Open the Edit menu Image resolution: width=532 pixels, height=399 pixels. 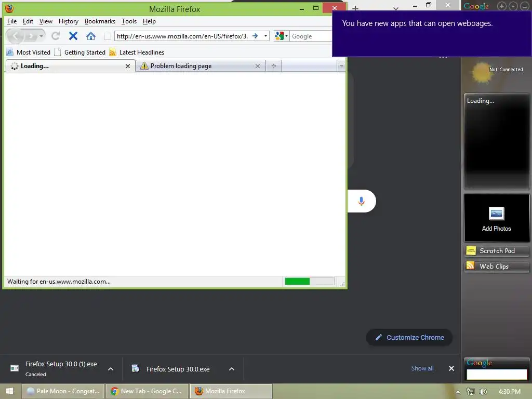click(28, 21)
